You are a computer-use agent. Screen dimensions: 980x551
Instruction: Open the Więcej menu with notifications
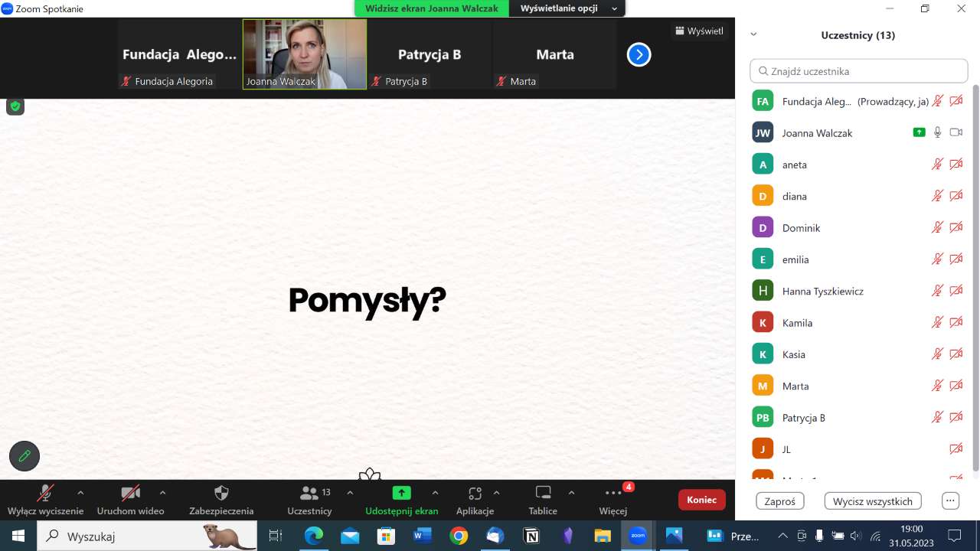point(613,500)
